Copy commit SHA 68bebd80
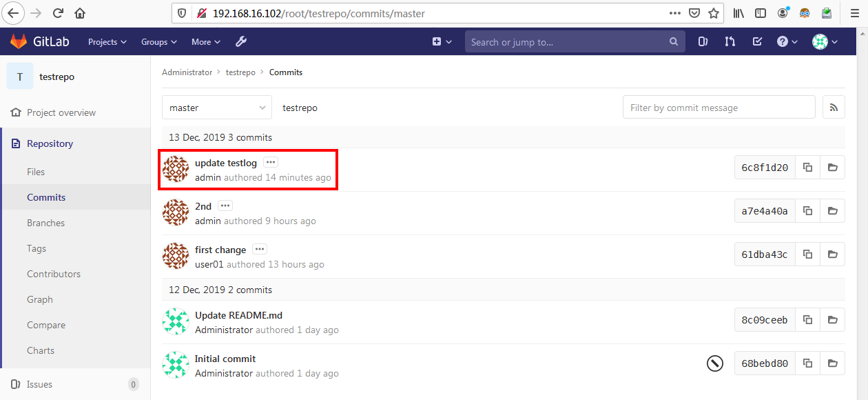Image resolution: width=868 pixels, height=400 pixels. click(x=807, y=363)
